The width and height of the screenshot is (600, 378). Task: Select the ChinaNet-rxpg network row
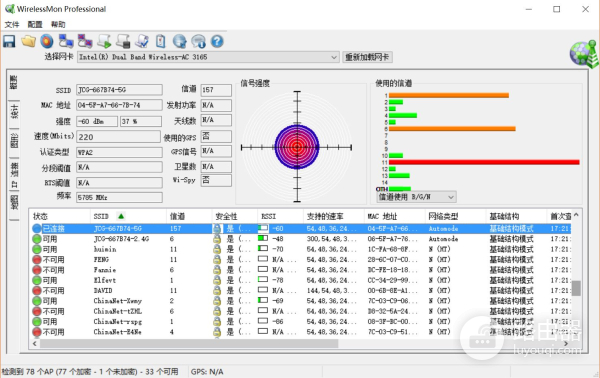pos(300,322)
